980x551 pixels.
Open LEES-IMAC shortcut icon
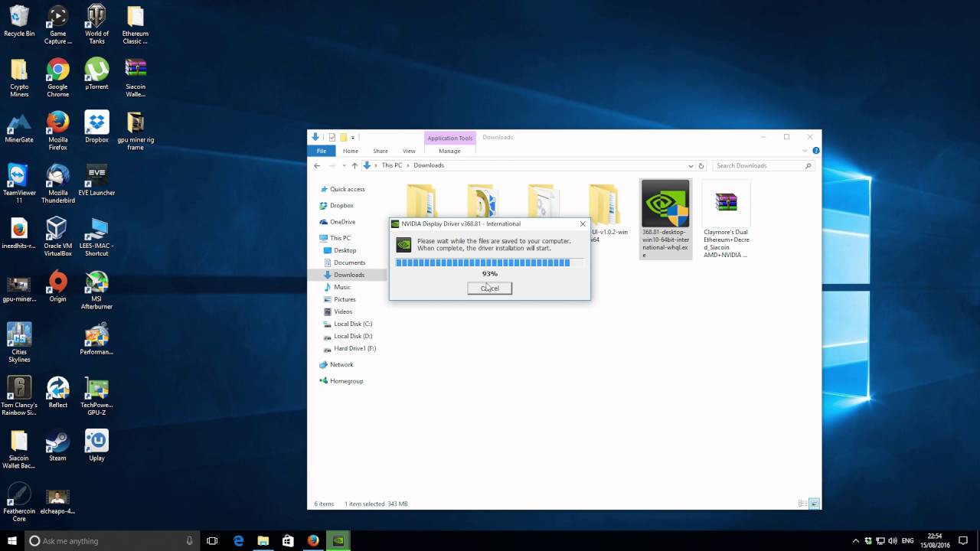[96, 236]
